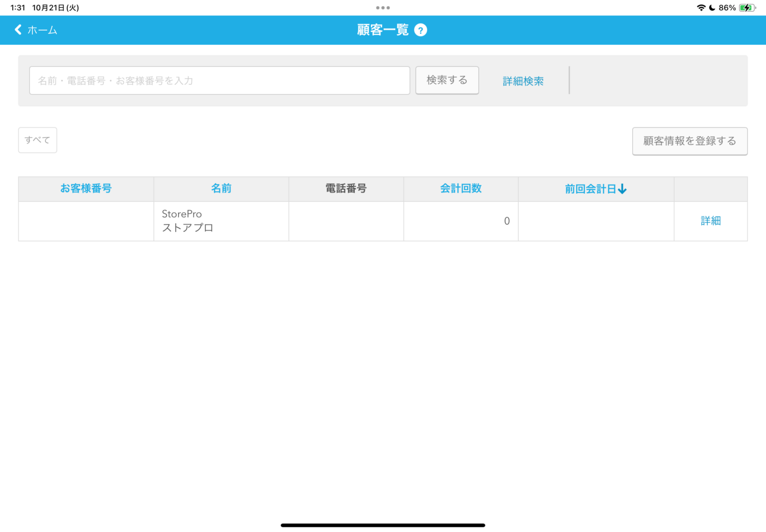Tap the back chevron icon beside ホーム
This screenshot has width=766, height=532.
tap(18, 30)
